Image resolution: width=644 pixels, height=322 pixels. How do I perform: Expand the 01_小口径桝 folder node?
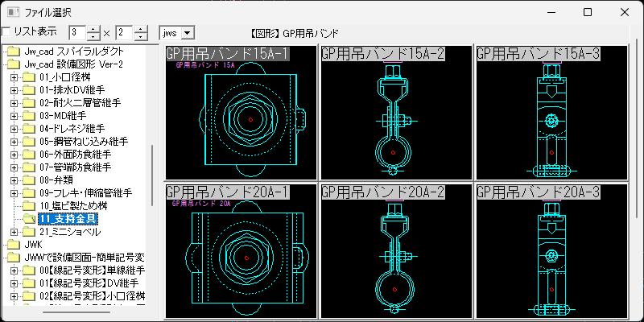14,77
